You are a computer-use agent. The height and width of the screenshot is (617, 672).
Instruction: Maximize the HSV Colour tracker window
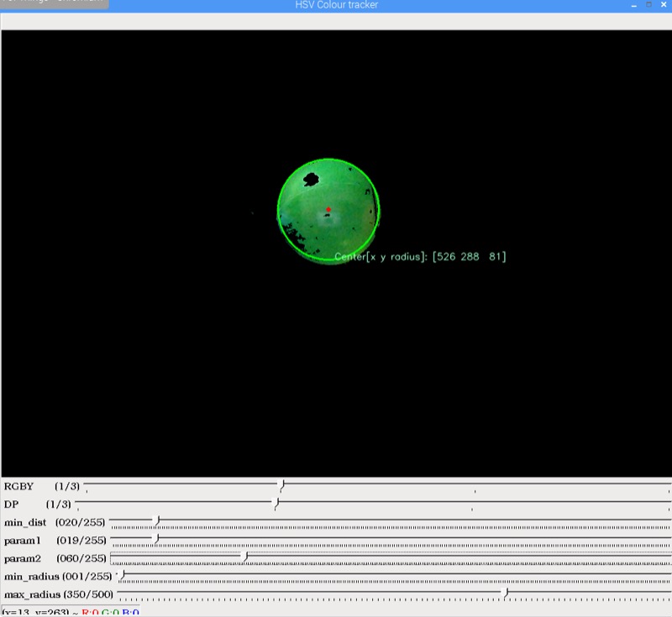(x=648, y=5)
